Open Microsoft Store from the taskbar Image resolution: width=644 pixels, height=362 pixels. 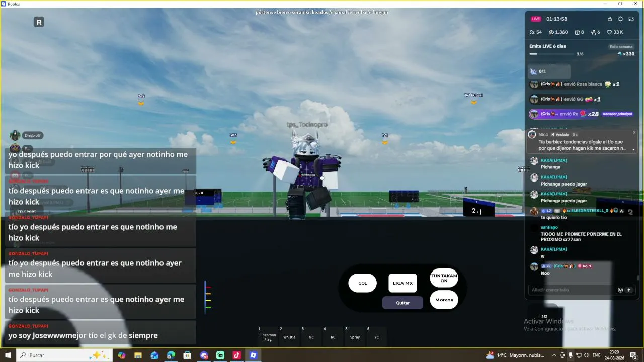187,355
